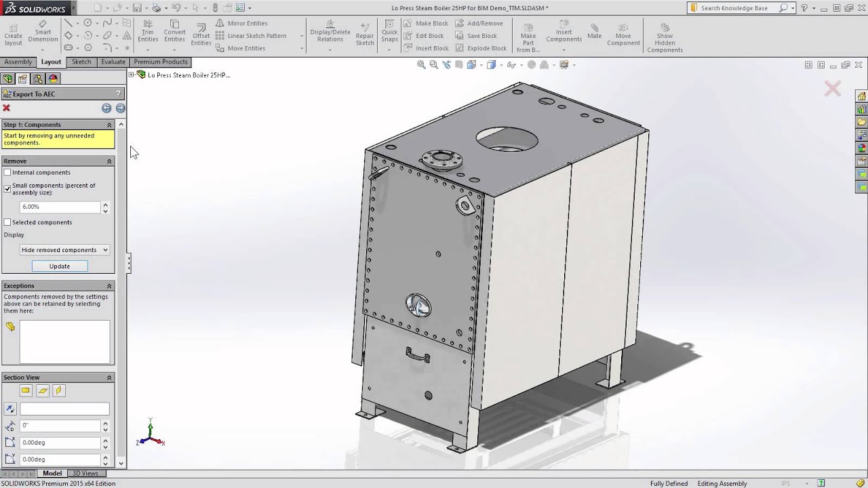Screen dimensions: 868x488
Task: Select the vertical section plane icon
Action: [x=59, y=390]
